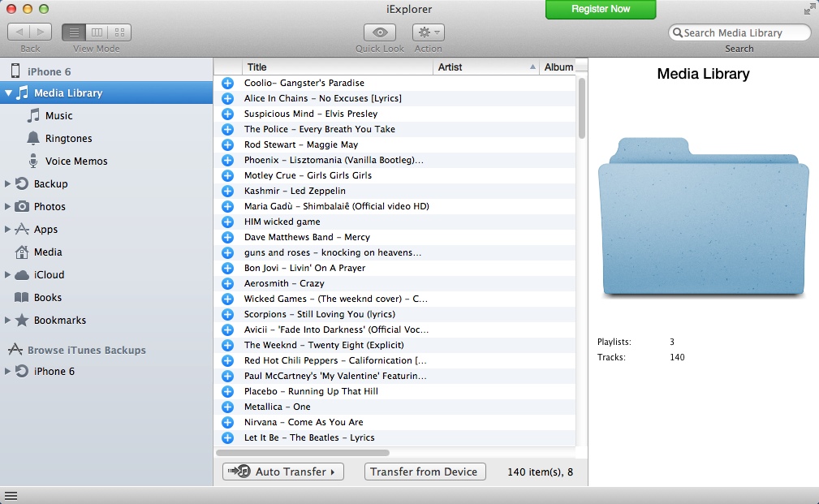The image size is (819, 504).
Task: Expand the Backup section
Action: pyautogui.click(x=8, y=184)
